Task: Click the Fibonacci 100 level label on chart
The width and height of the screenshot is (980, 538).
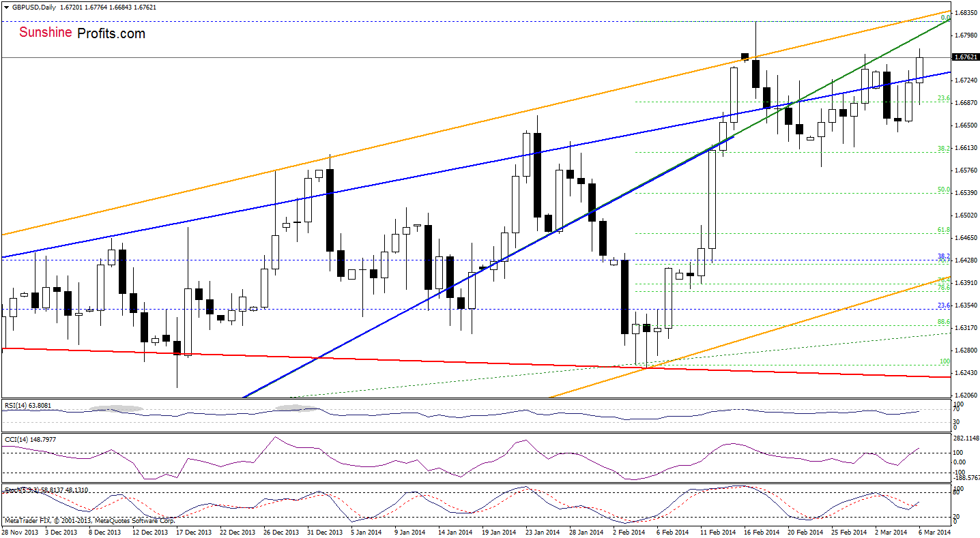Action: tap(945, 361)
